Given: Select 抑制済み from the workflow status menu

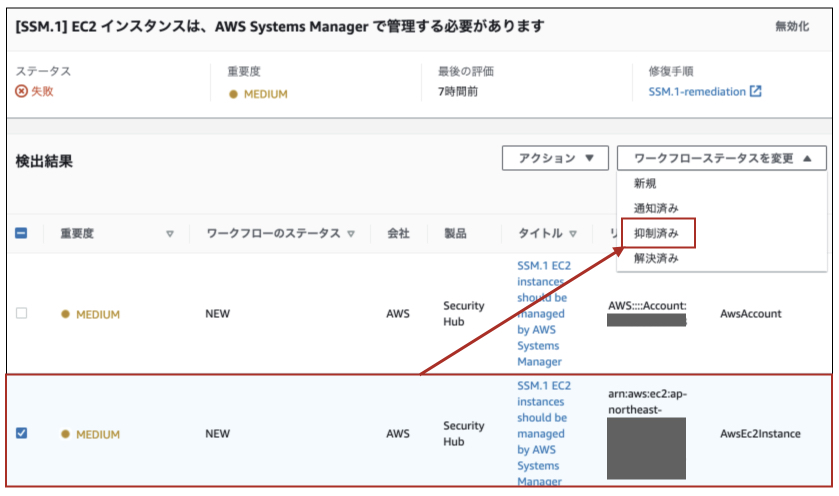Looking at the screenshot, I should 656,233.
